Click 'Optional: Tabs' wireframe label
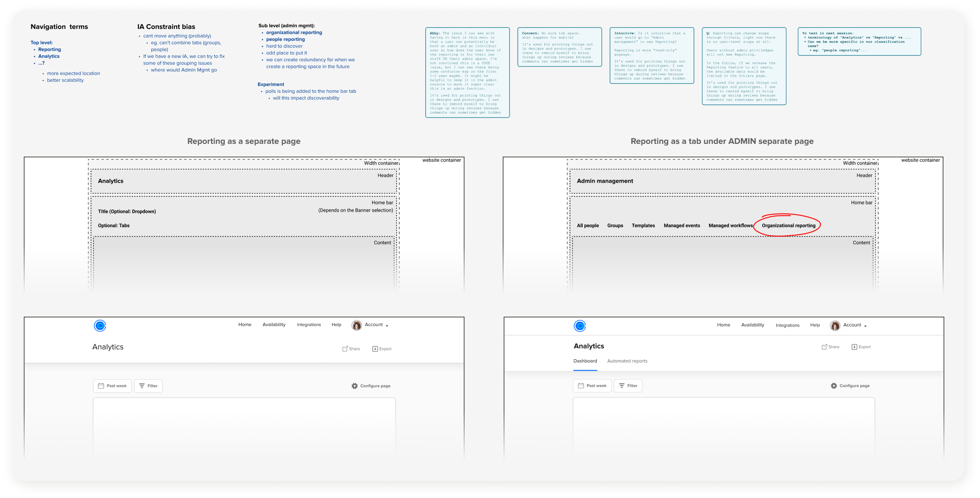 click(114, 226)
